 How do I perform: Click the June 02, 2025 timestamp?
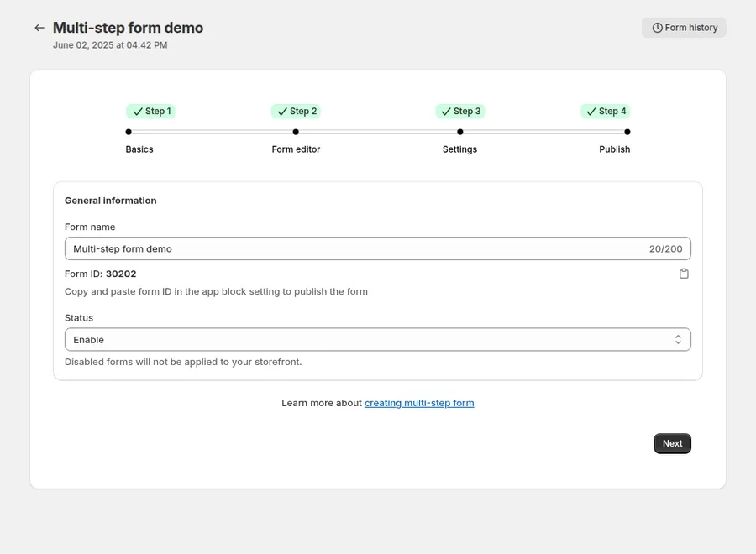(110, 45)
